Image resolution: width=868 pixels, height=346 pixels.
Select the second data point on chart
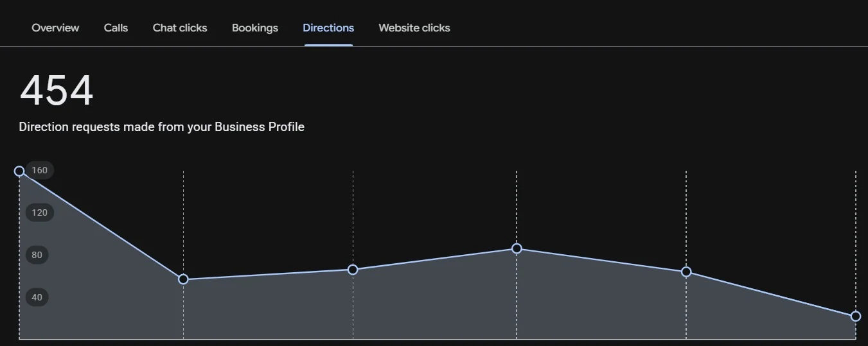pyautogui.click(x=183, y=279)
